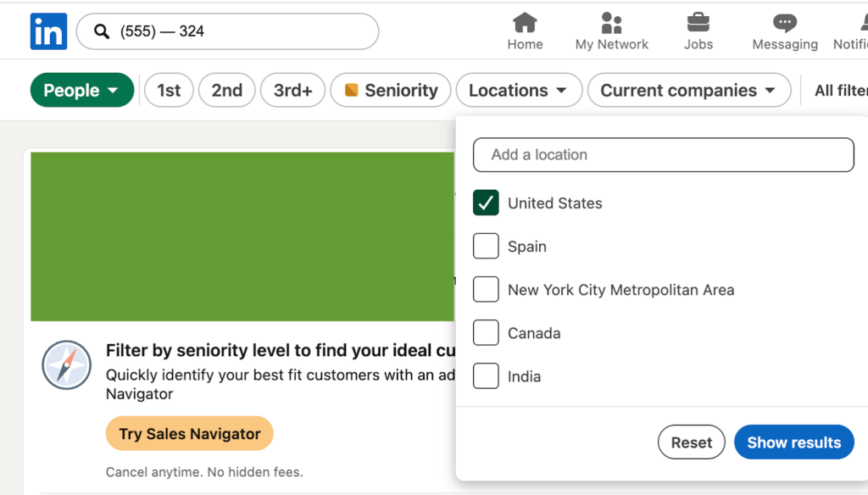Open the Current companies dropdown
This screenshot has width=868, height=495.
coord(687,91)
